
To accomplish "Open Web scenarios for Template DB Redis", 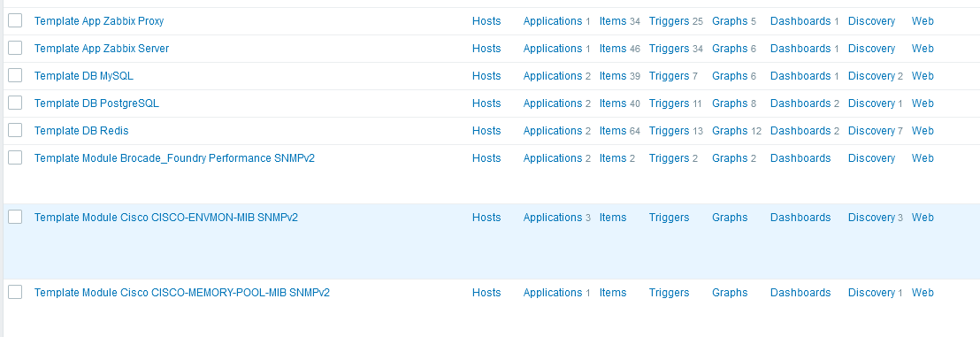I will tap(923, 131).
